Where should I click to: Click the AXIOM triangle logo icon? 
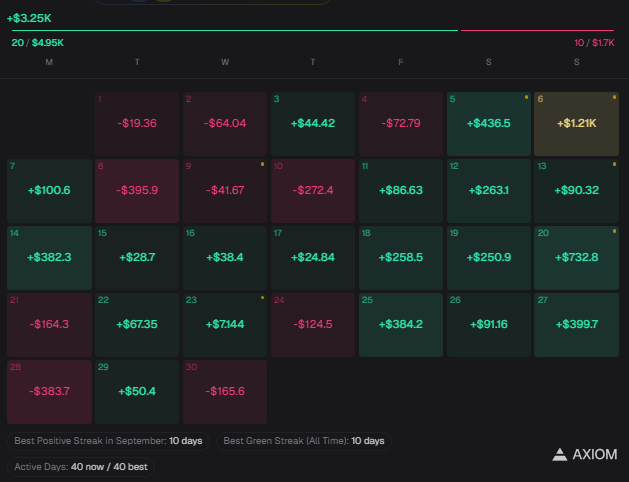(560, 455)
